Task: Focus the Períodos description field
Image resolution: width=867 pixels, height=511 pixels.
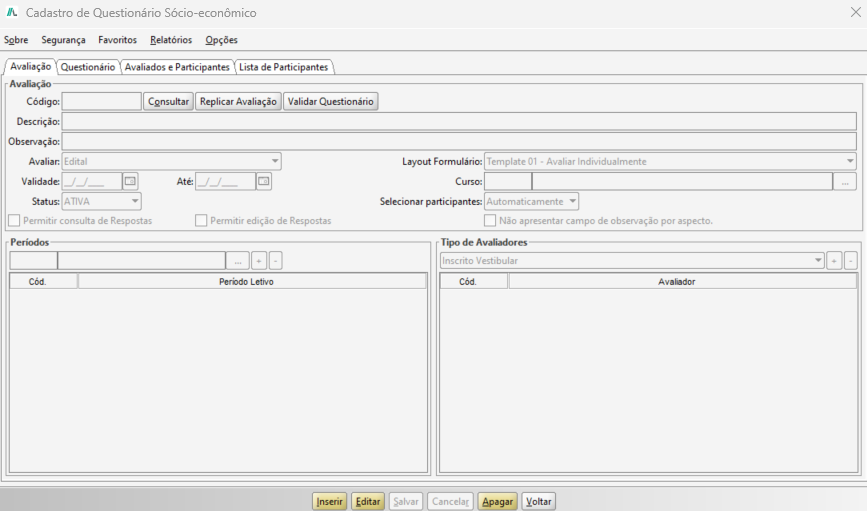Action: pos(142,260)
